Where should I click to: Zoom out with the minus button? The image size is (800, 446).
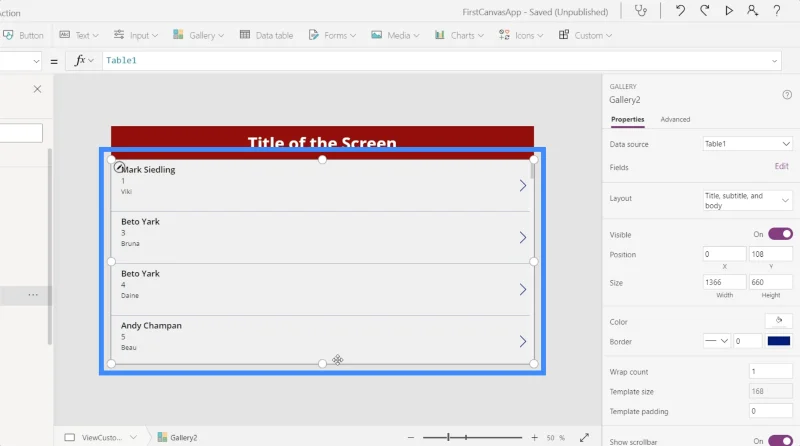click(x=411, y=437)
